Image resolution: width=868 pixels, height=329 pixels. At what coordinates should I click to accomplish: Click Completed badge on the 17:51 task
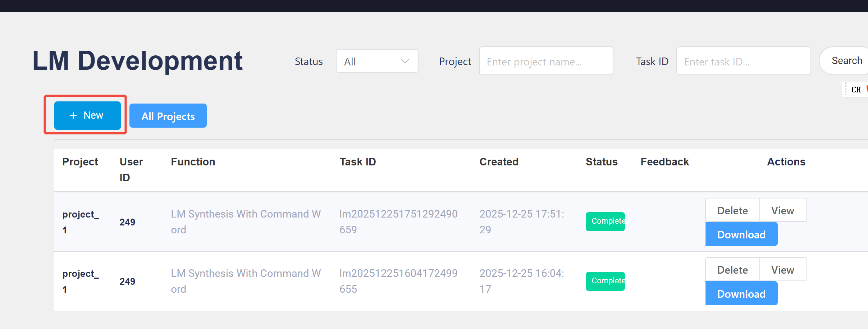(x=605, y=221)
